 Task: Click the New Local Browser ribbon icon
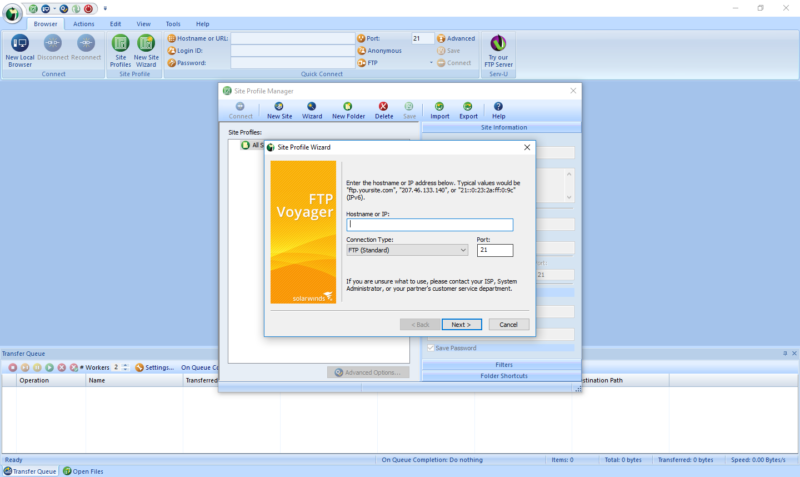(x=20, y=51)
